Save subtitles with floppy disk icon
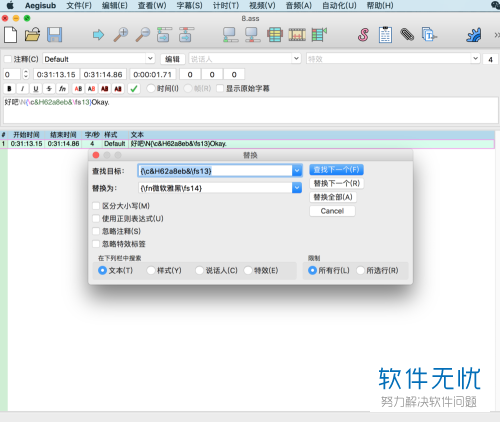500x422 pixels. [x=55, y=35]
